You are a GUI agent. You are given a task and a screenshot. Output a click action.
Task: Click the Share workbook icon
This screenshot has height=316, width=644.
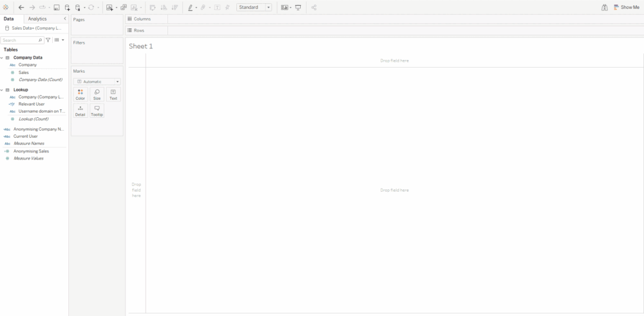314,8
